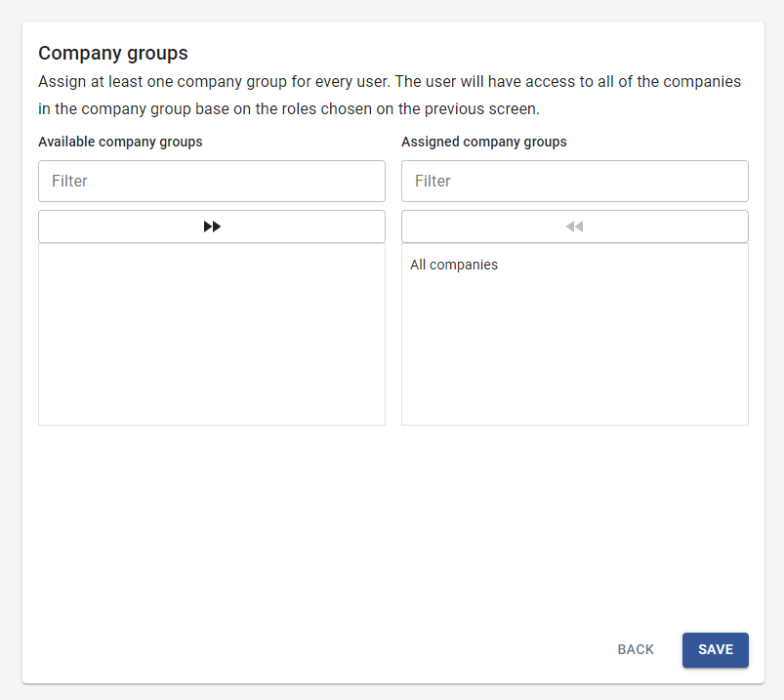Click the Back button
Viewport: 784px width, 700px height.
click(636, 649)
